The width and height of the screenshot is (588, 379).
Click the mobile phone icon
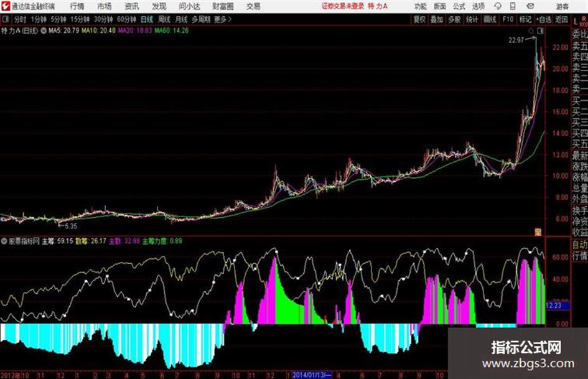513,6
